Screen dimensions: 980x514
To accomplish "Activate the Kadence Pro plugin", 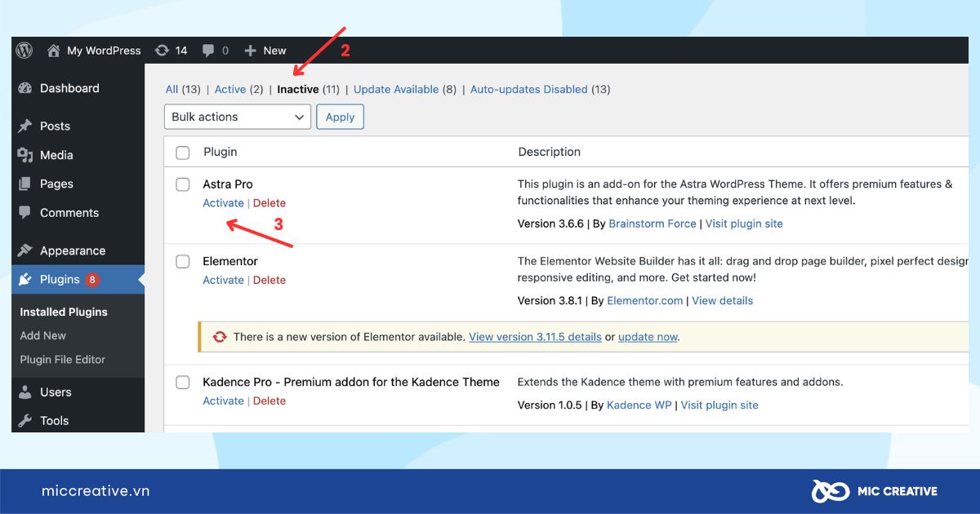I will pyautogui.click(x=223, y=401).
